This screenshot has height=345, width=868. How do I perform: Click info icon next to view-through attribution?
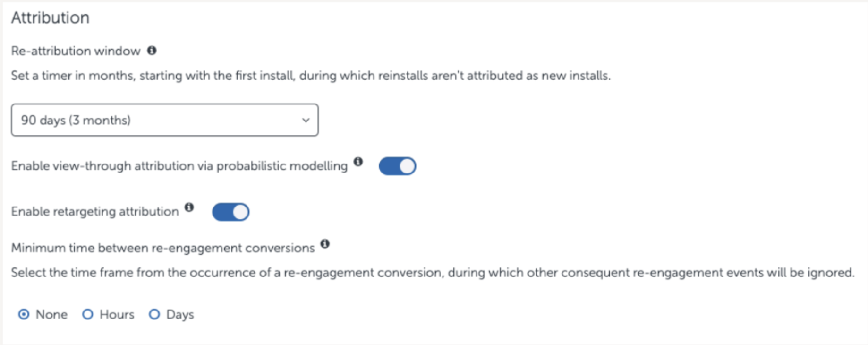pos(358,162)
